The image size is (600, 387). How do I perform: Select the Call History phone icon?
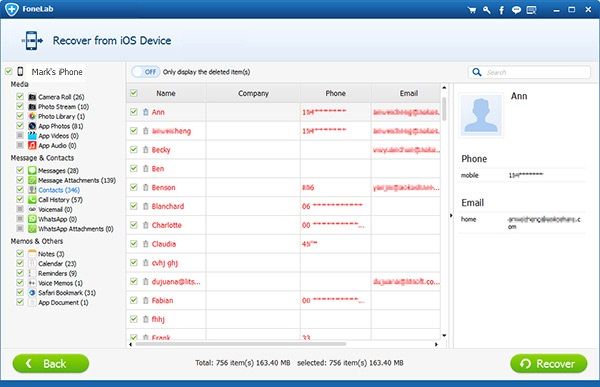[32, 199]
